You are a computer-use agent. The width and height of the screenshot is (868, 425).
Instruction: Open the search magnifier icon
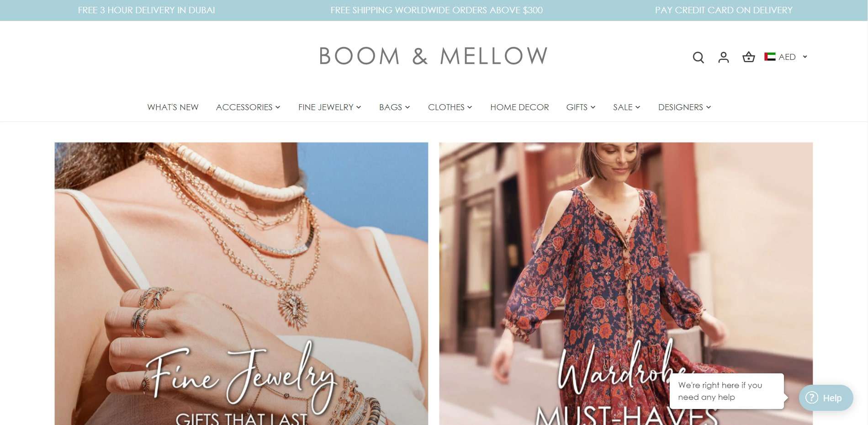tap(698, 57)
